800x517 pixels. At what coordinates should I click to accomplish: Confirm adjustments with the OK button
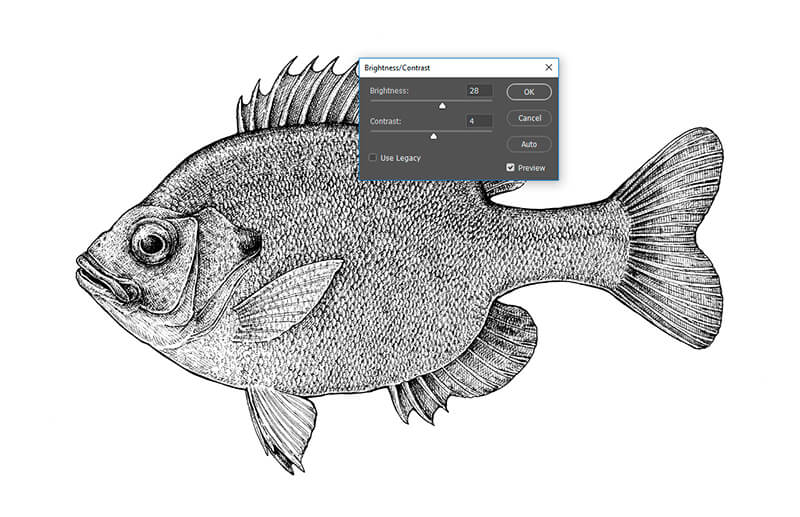point(529,92)
